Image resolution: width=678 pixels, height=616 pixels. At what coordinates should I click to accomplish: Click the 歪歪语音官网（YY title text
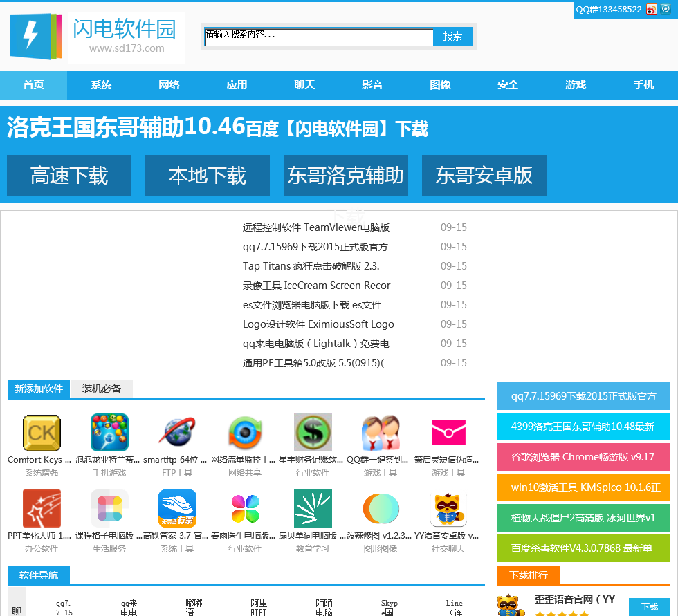575,599
